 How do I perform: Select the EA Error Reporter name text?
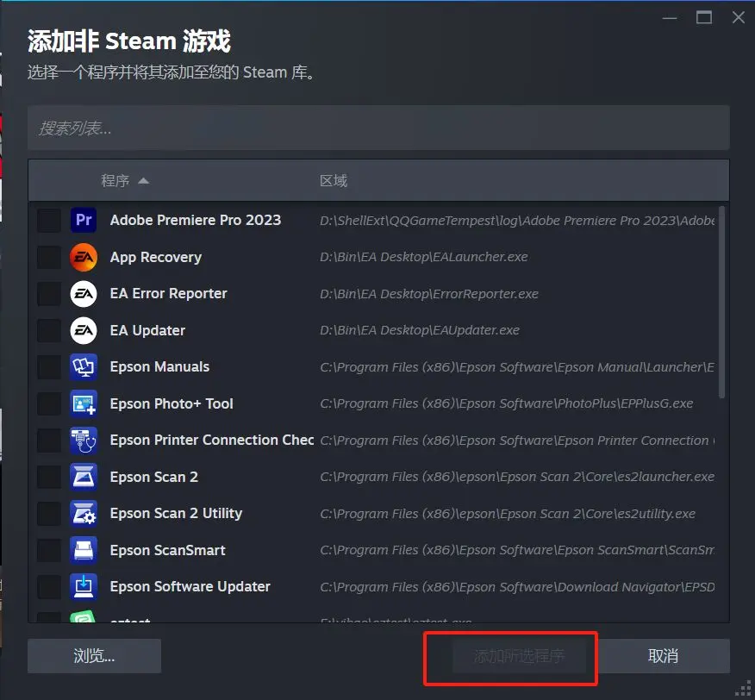tap(169, 293)
